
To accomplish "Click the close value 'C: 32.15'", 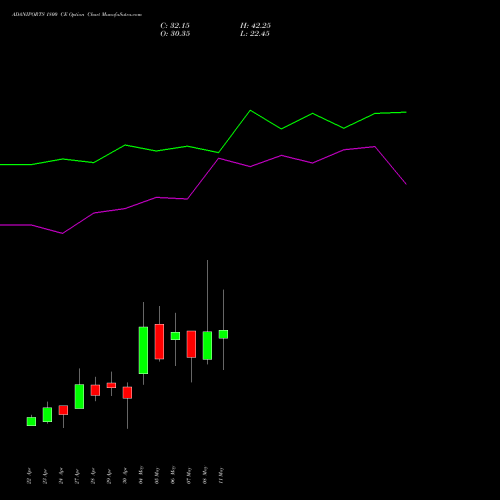I will (x=175, y=26).
